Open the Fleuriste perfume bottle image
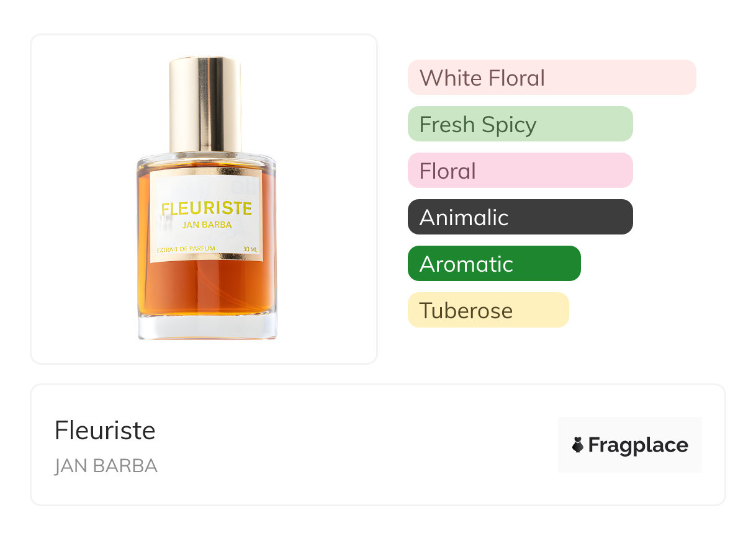 coord(206,199)
